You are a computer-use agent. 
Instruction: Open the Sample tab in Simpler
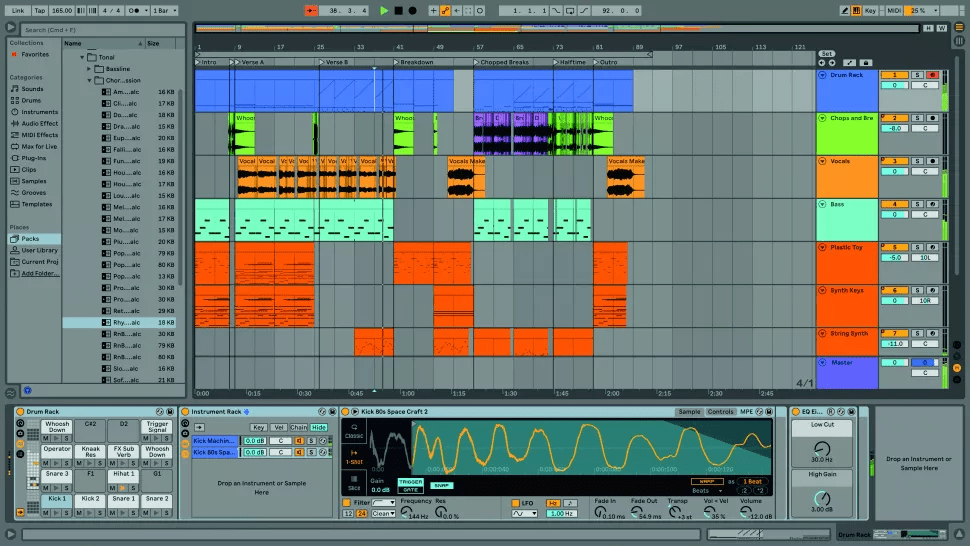pos(688,412)
